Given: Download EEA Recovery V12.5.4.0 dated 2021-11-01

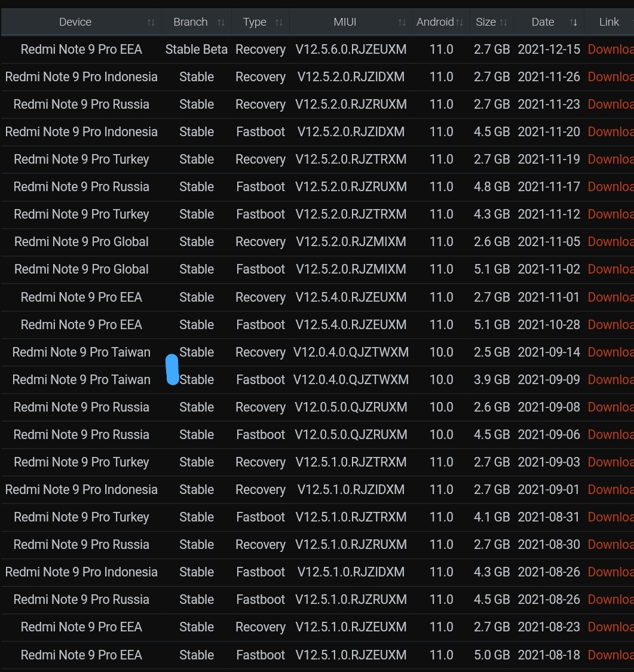Looking at the screenshot, I should [611, 297].
